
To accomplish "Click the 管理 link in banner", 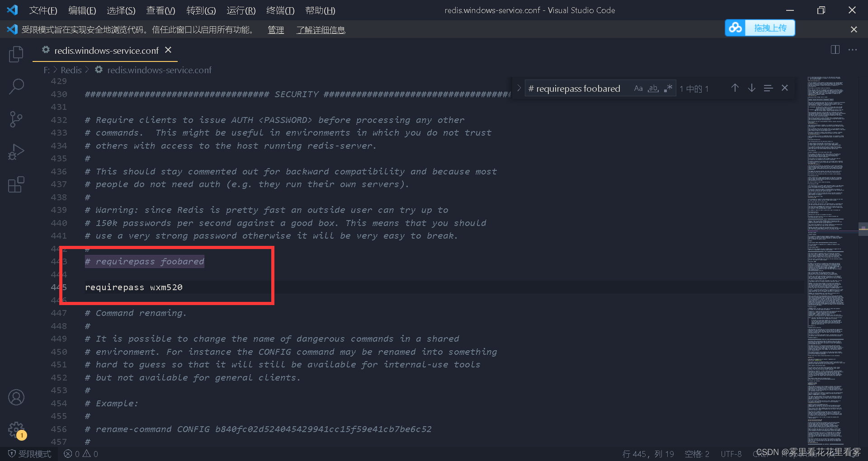I will (x=276, y=30).
